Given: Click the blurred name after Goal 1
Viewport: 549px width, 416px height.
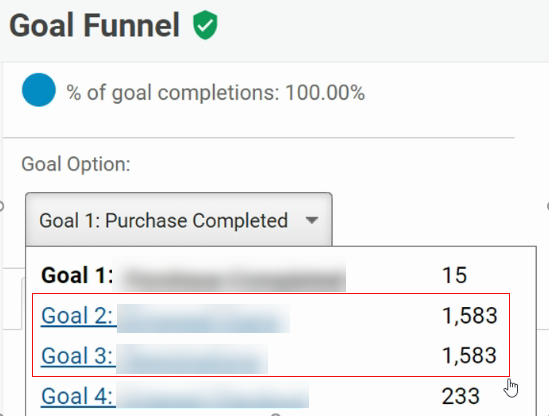Looking at the screenshot, I should point(229,275).
